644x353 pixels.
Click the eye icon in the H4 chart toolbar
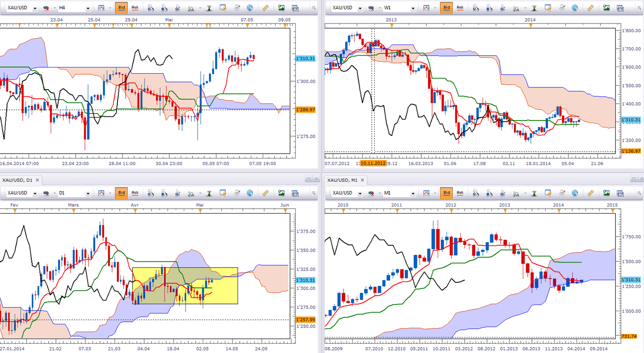tap(237, 8)
